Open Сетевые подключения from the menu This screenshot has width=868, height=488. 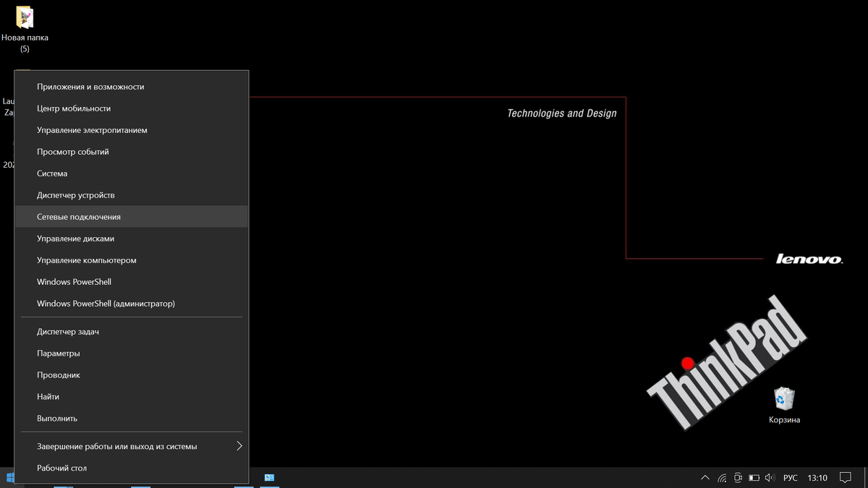pos(80,216)
